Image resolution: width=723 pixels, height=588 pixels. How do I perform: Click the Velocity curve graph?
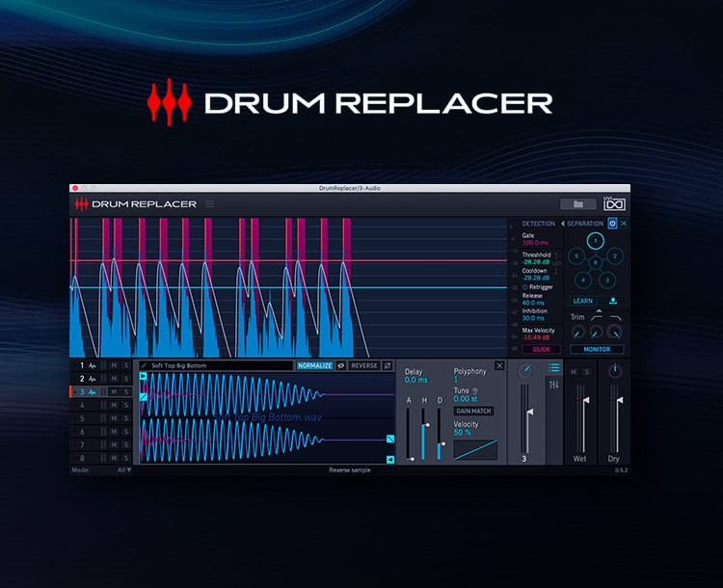coord(475,449)
